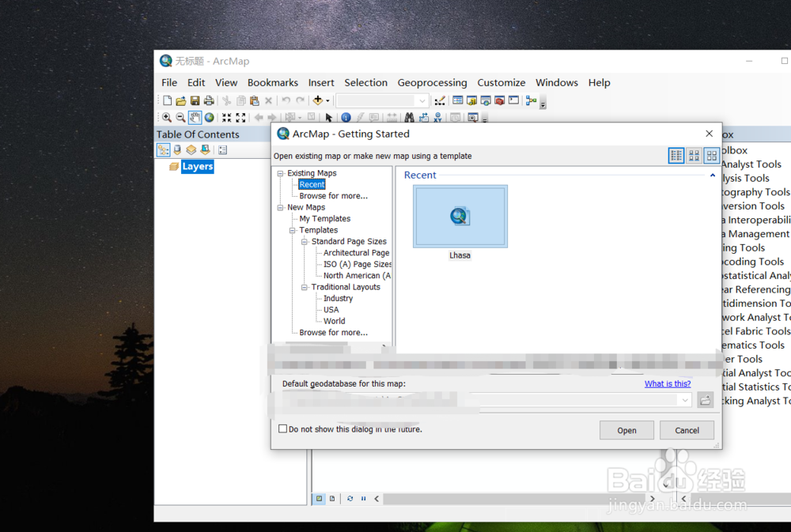Choose the Select Elements arrow tool
Image resolution: width=791 pixels, height=532 pixels.
(x=329, y=118)
